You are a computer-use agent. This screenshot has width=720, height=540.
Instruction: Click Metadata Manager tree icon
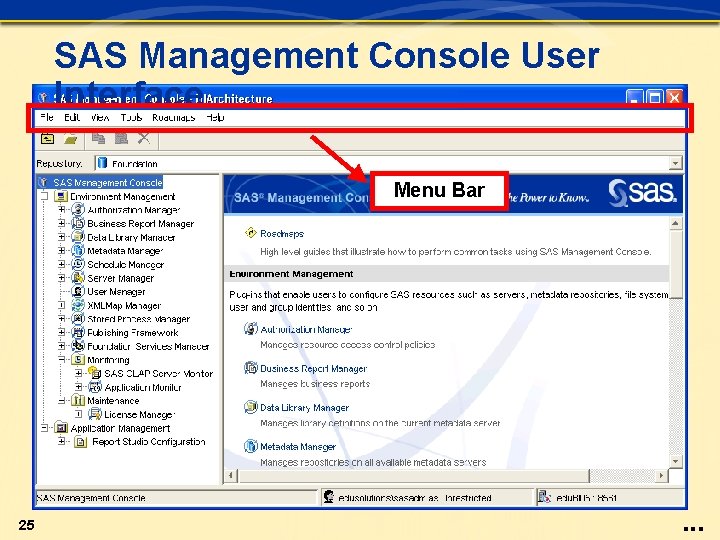point(78,251)
